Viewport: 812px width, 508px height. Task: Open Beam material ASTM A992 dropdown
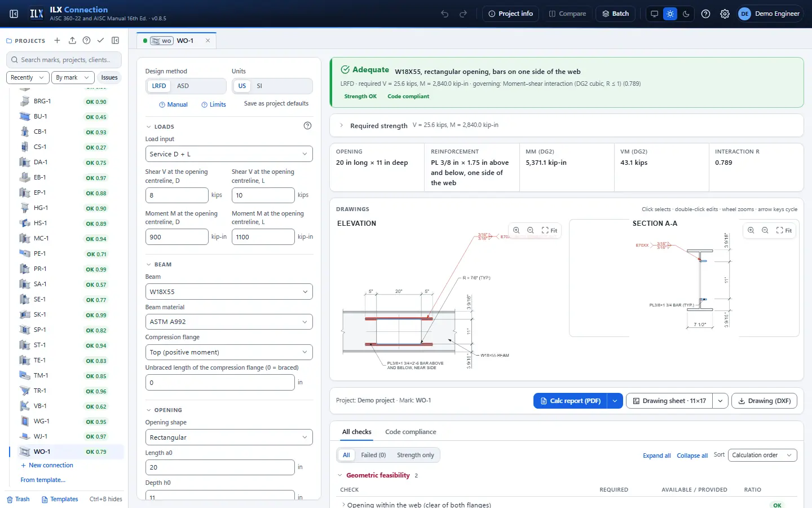(229, 322)
